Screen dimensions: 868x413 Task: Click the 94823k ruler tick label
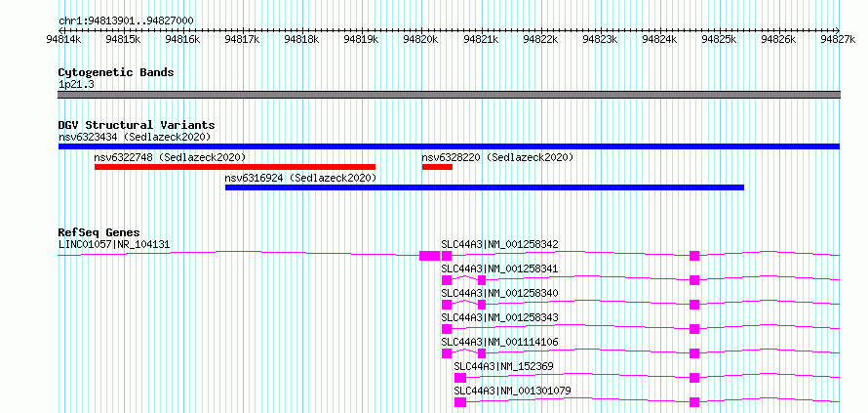[601, 39]
